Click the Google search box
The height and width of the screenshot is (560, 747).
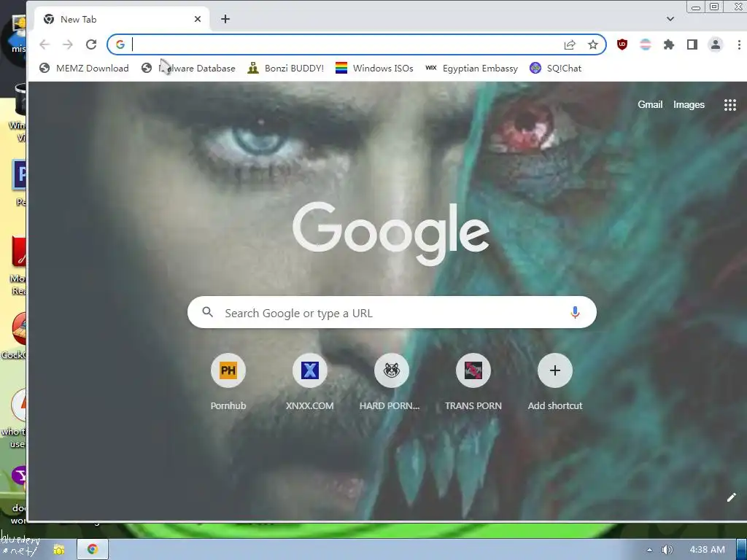392,312
